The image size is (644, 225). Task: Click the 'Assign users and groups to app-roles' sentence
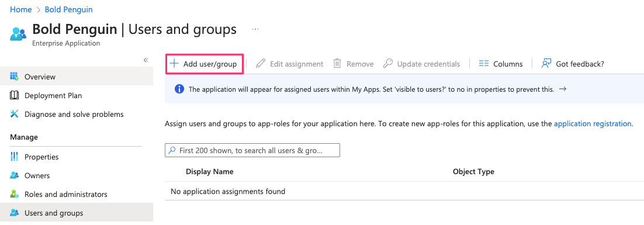pos(398,123)
